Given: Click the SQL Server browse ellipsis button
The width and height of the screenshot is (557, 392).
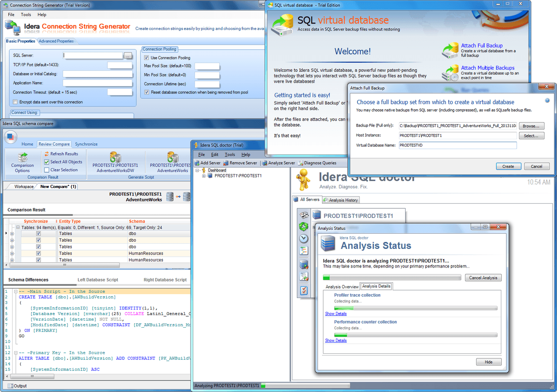Looking at the screenshot, I should pyautogui.click(x=128, y=56).
